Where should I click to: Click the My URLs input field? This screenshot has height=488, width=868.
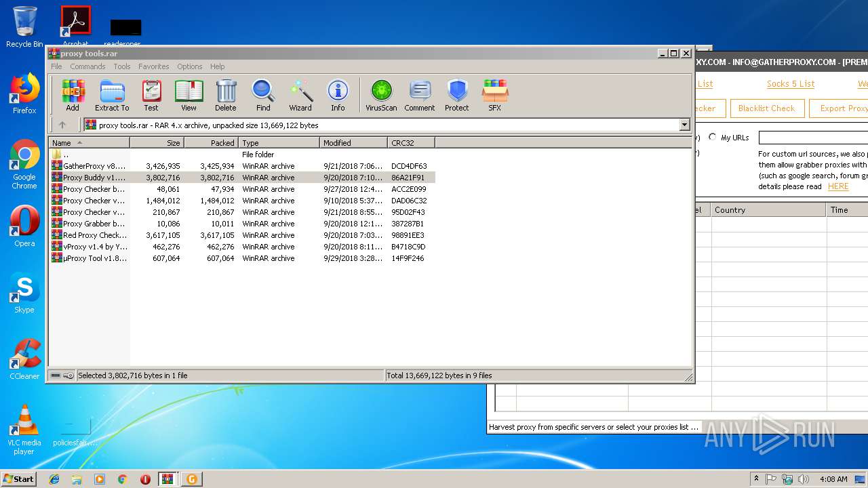[x=813, y=138]
